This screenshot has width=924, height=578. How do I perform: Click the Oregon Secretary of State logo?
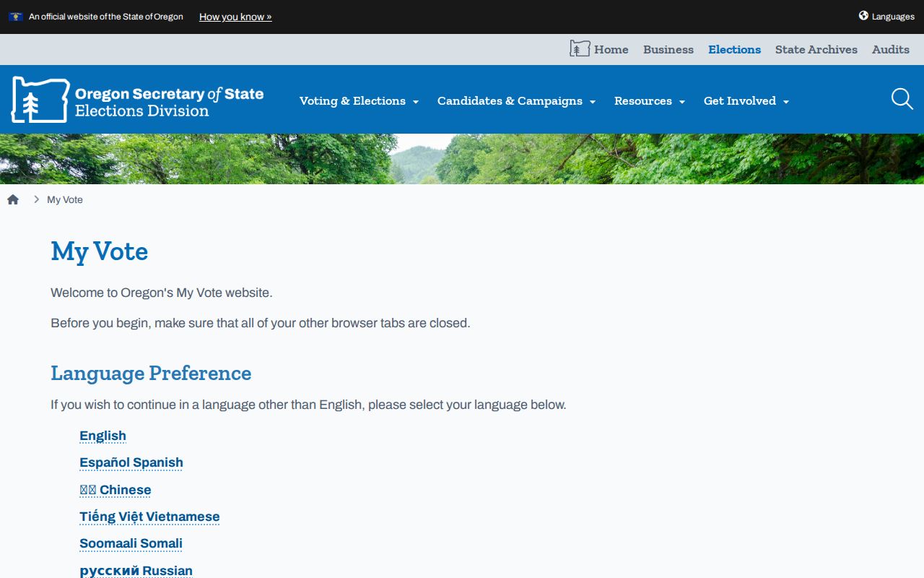tap(137, 100)
